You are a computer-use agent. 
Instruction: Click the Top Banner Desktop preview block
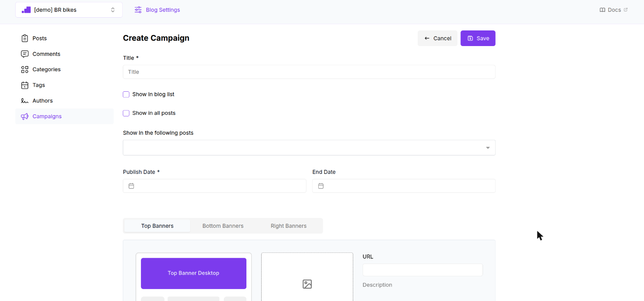point(193,273)
